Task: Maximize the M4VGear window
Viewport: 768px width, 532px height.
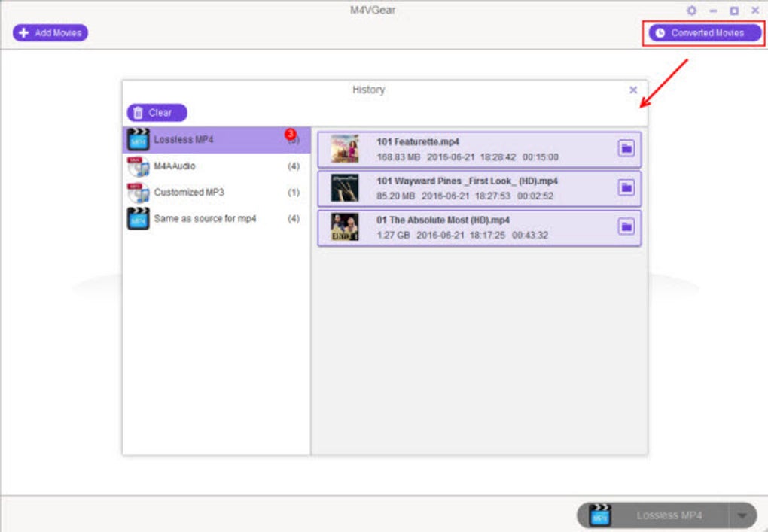Action: [x=734, y=11]
